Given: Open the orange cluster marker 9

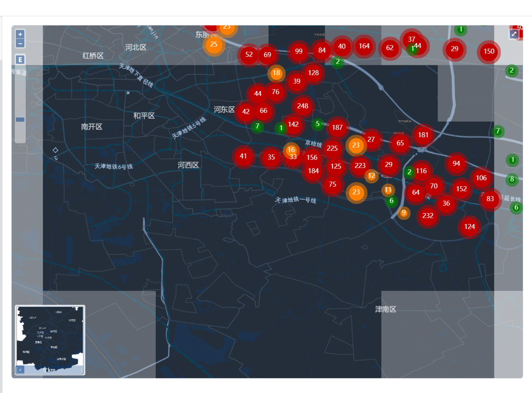Looking at the screenshot, I should (404, 213).
